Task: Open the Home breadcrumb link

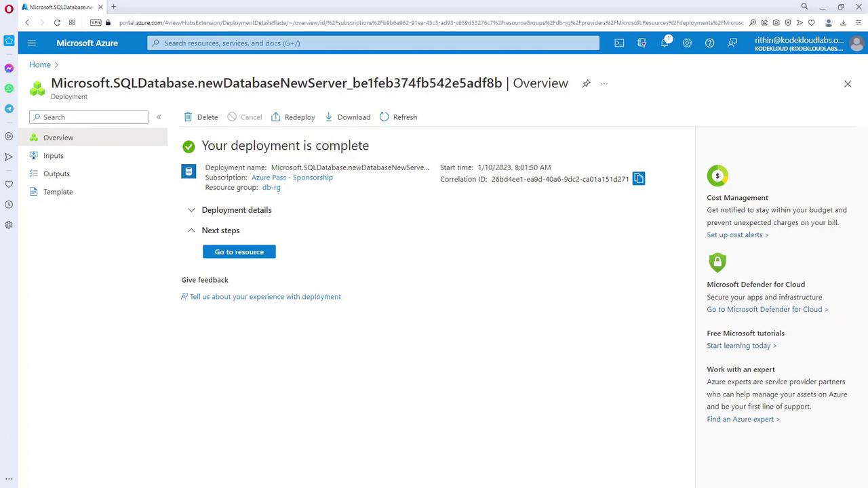Action: click(40, 64)
